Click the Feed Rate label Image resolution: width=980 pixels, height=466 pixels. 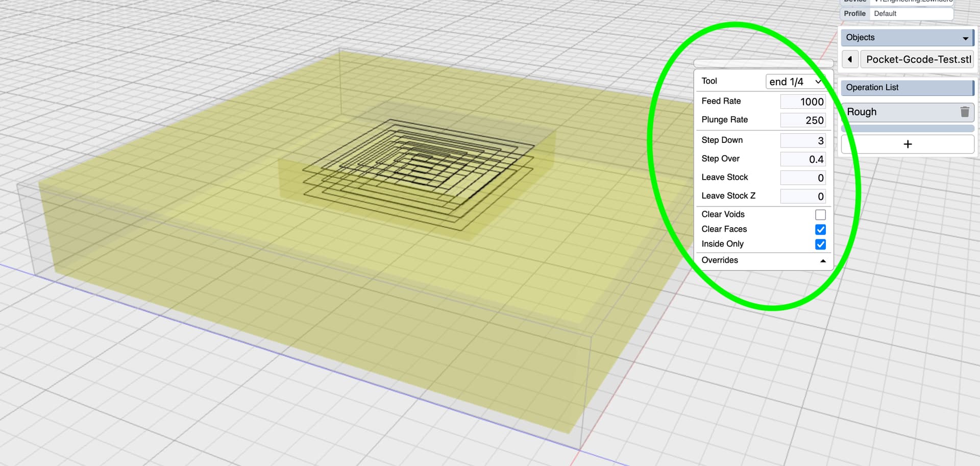point(721,101)
